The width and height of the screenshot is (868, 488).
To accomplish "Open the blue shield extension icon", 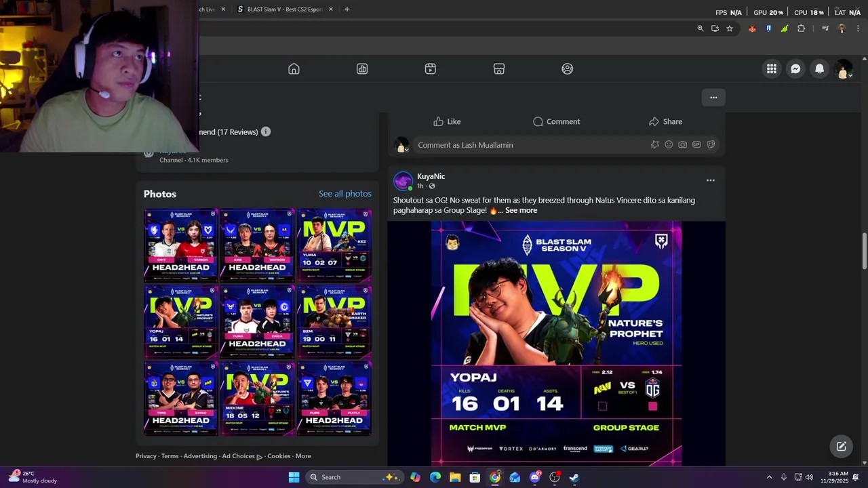I will coord(768,28).
